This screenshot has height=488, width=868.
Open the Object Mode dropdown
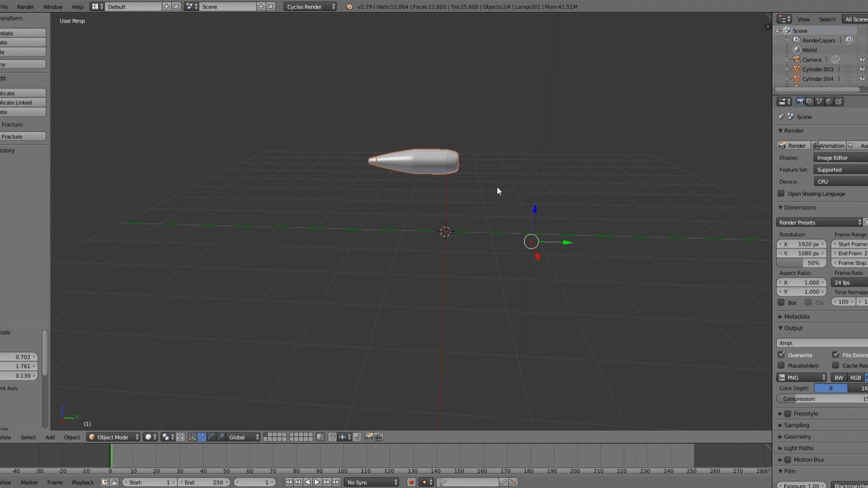pos(113,437)
